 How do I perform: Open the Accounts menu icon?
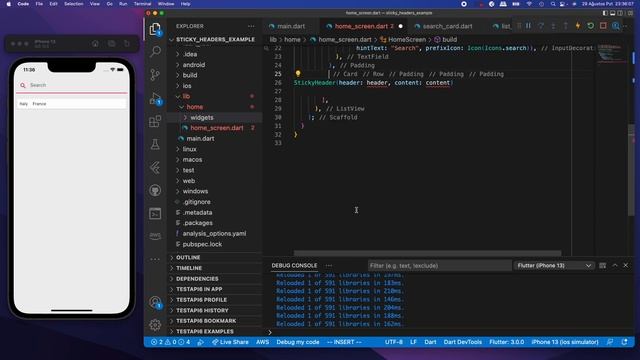pos(155,302)
